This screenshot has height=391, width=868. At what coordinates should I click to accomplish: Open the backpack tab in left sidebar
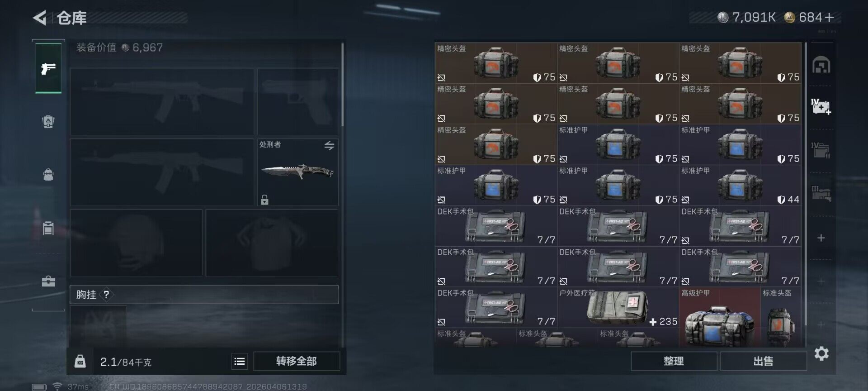(48, 174)
